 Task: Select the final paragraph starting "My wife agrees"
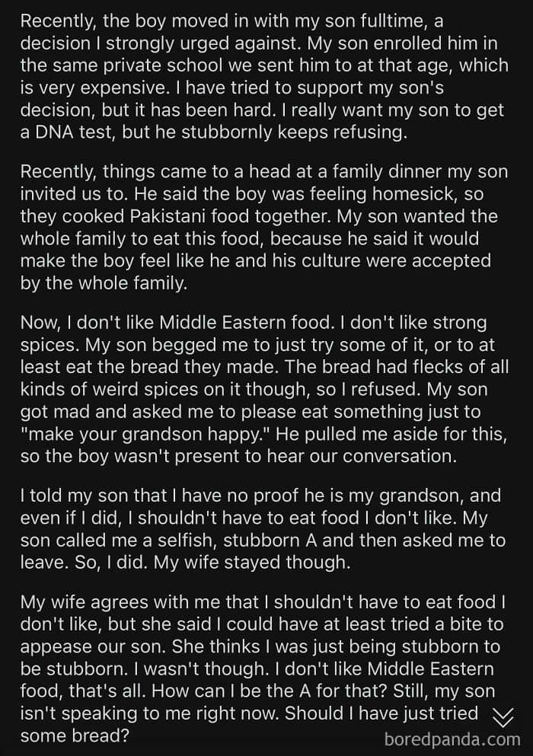263,669
